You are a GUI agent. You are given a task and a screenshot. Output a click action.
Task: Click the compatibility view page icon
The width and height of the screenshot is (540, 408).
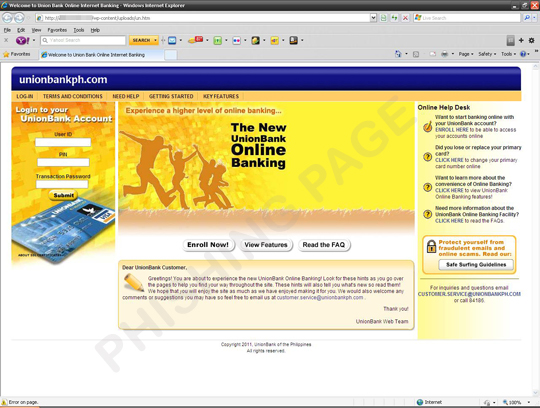tap(383, 18)
